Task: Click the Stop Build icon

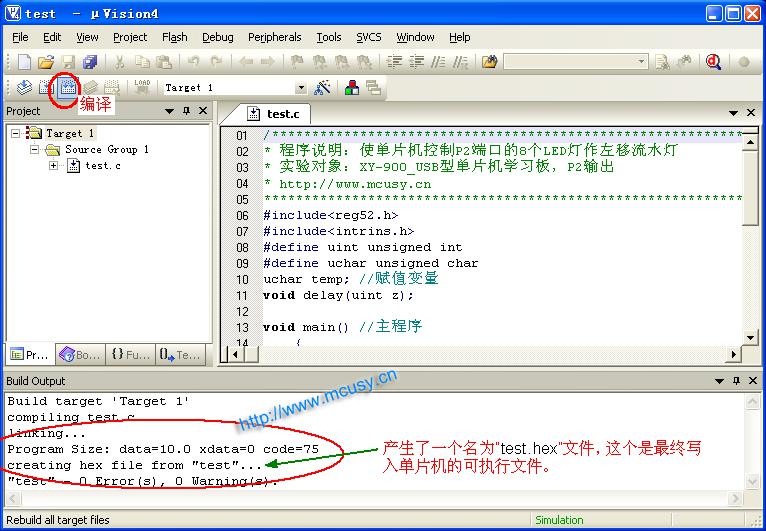Action: 112,87
